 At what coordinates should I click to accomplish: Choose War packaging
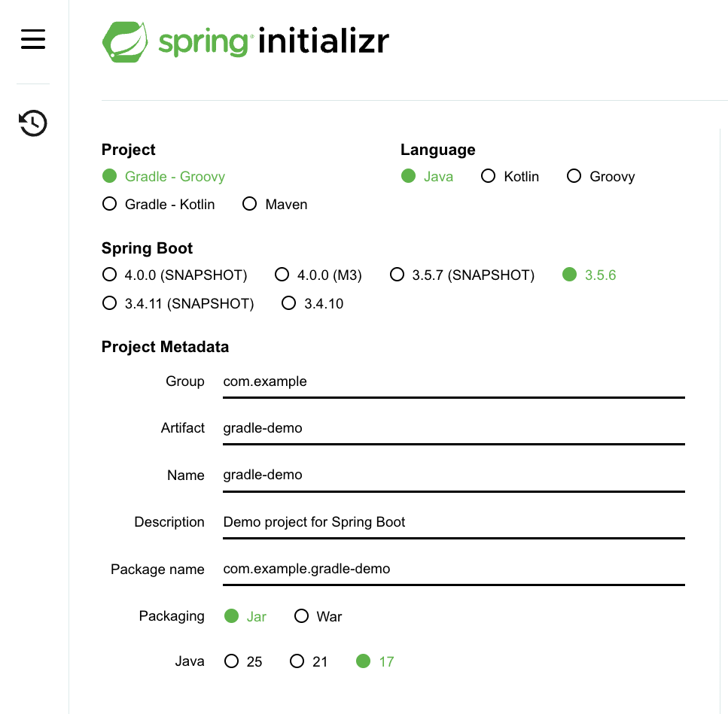tap(318, 616)
